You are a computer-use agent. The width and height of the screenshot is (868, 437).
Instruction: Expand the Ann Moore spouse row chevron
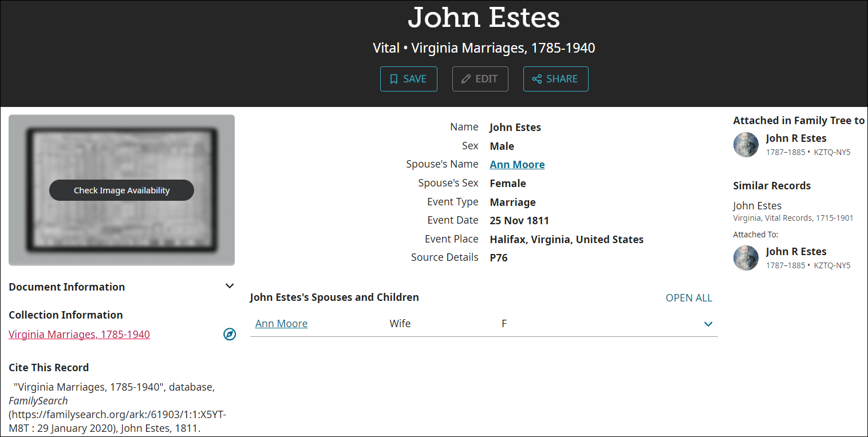[708, 324]
